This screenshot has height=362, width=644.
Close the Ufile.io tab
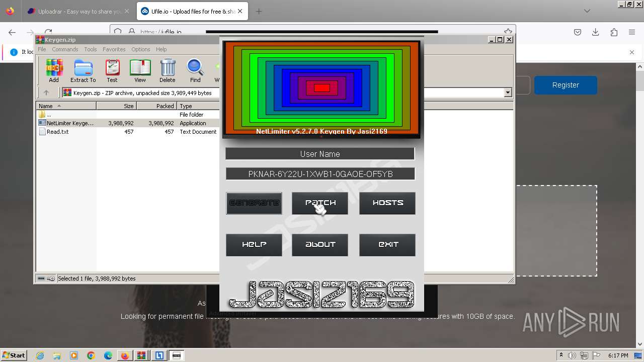(x=239, y=11)
